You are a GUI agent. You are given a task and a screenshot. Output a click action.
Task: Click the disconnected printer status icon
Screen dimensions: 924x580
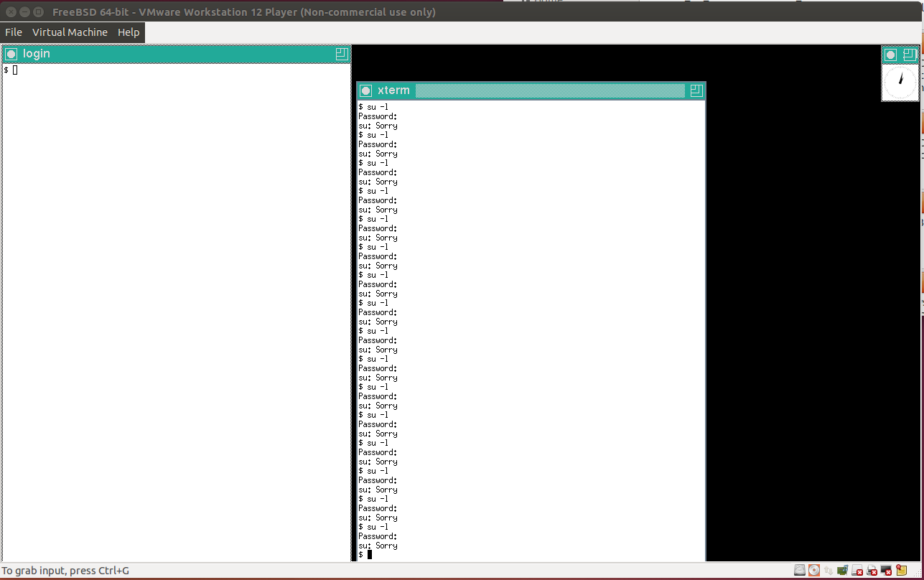tap(872, 571)
